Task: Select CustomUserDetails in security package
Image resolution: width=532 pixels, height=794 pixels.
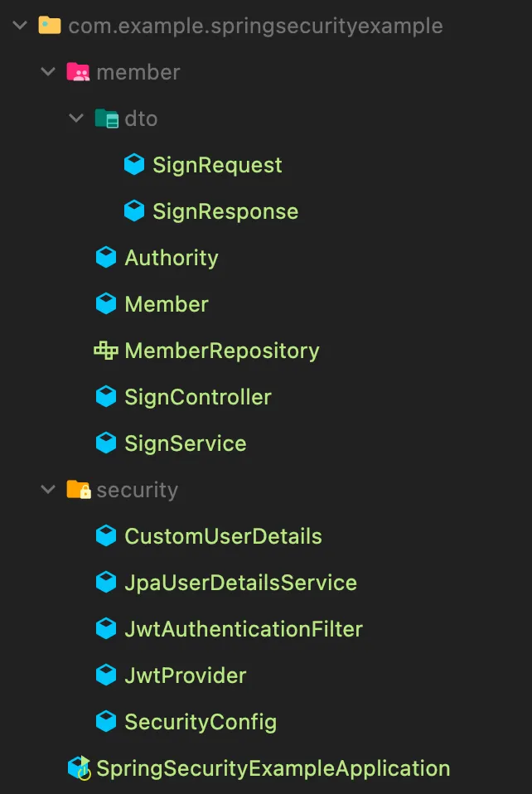Action: coord(223,536)
